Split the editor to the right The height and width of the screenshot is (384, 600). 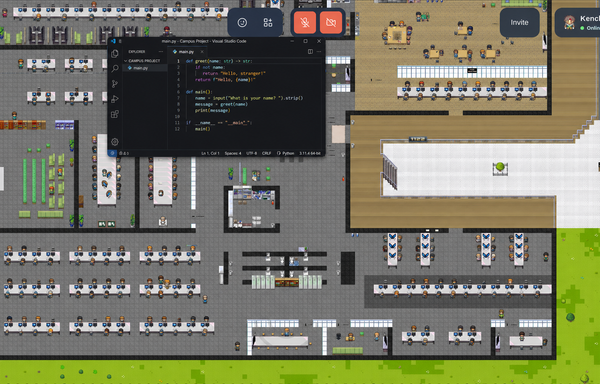[310, 51]
